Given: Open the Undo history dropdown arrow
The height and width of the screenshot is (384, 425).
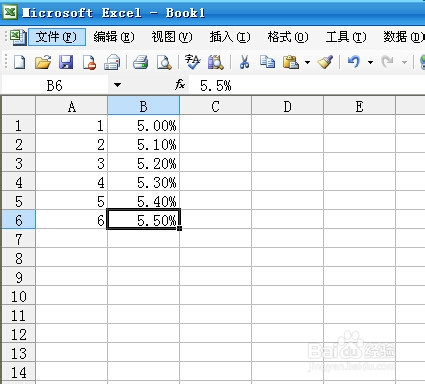Looking at the screenshot, I should click(x=370, y=62).
